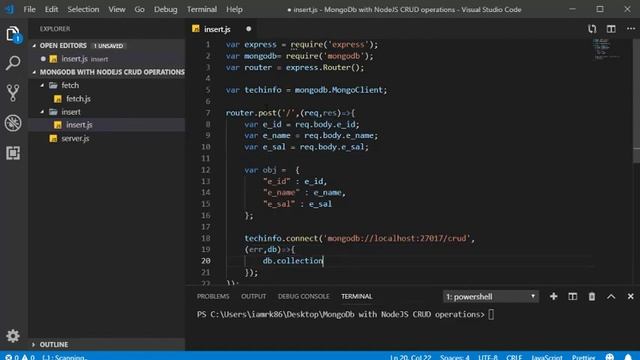Kill terminal with trash icon
640x360 pixels.
click(592, 296)
